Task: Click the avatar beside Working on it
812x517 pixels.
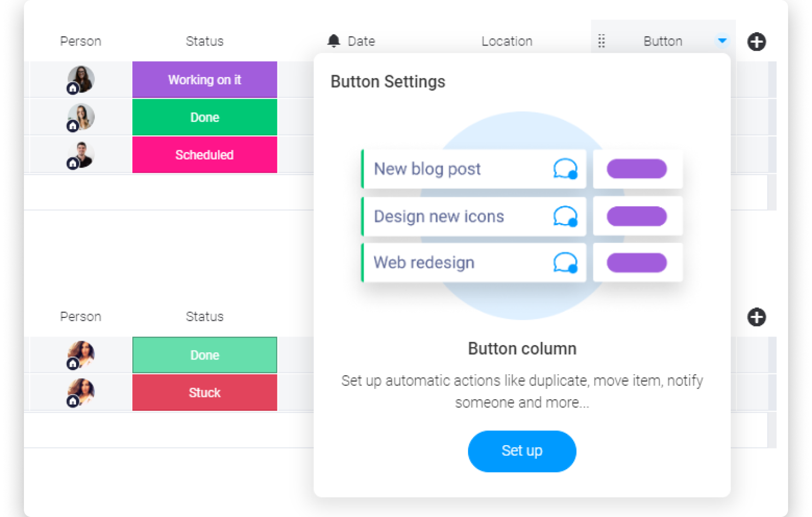Action: click(80, 79)
